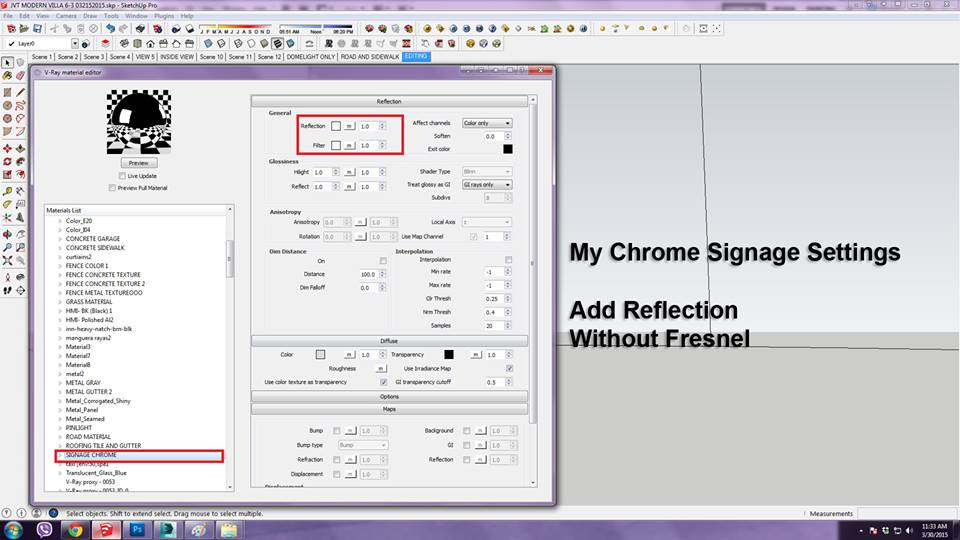
Task: Open the Bump type dropdown
Action: tap(362, 445)
